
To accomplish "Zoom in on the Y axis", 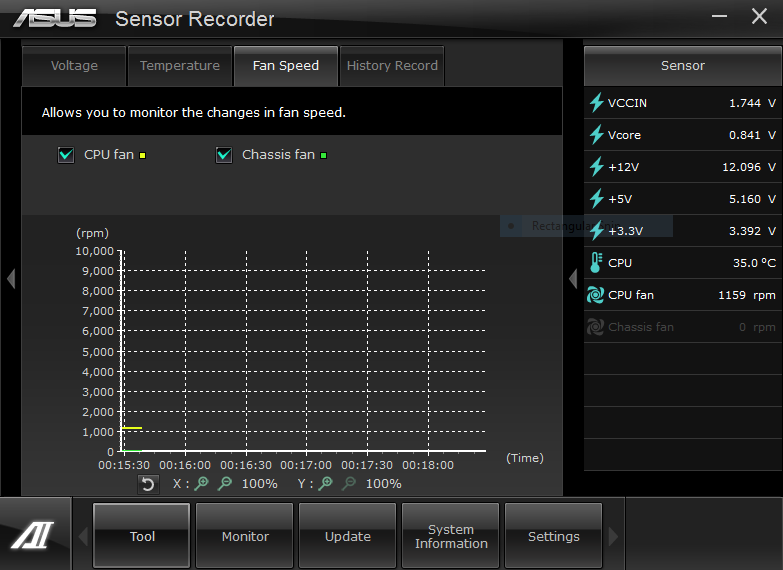I will (x=325, y=483).
